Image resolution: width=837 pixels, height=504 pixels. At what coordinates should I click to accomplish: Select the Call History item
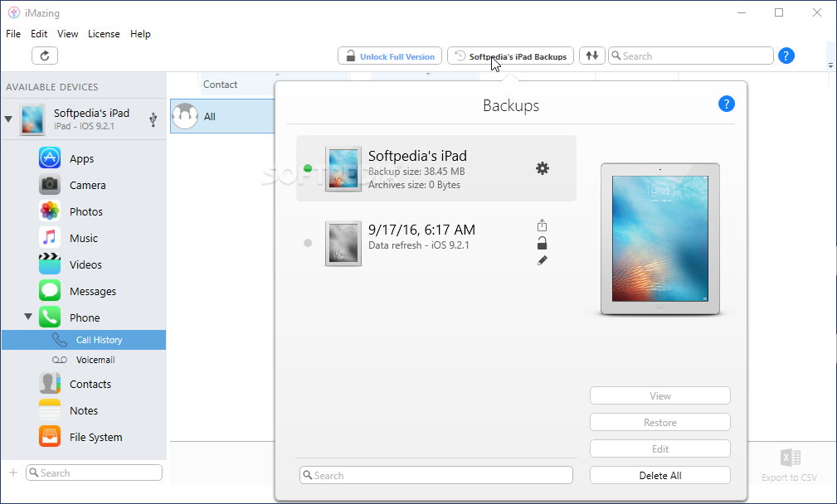(x=84, y=340)
